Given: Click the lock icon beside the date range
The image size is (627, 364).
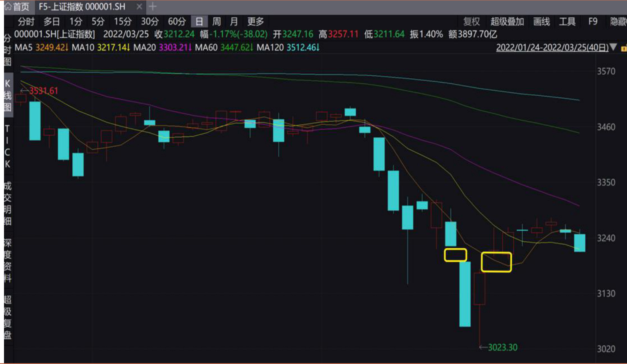Looking at the screenshot, I should (623, 48).
